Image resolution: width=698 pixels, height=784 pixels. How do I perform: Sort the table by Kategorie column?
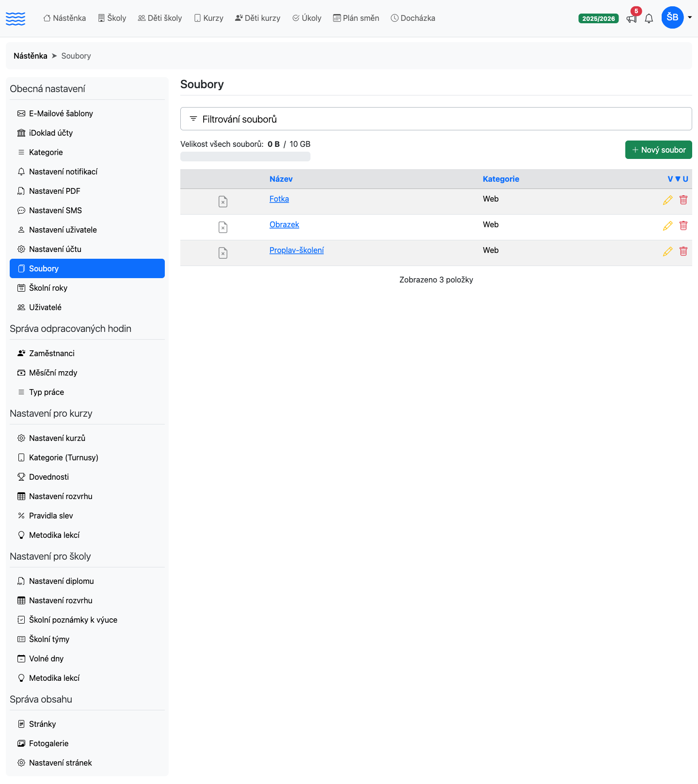pos(501,179)
